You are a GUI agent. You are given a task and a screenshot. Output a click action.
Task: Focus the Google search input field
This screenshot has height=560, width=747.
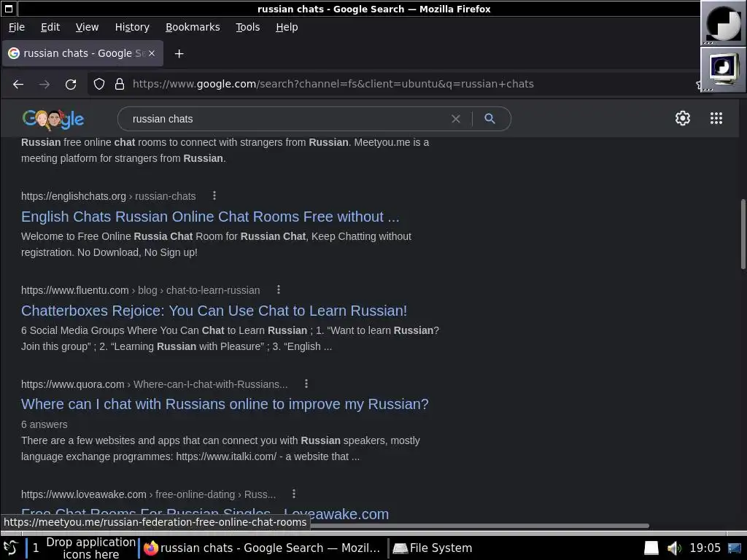point(286,119)
